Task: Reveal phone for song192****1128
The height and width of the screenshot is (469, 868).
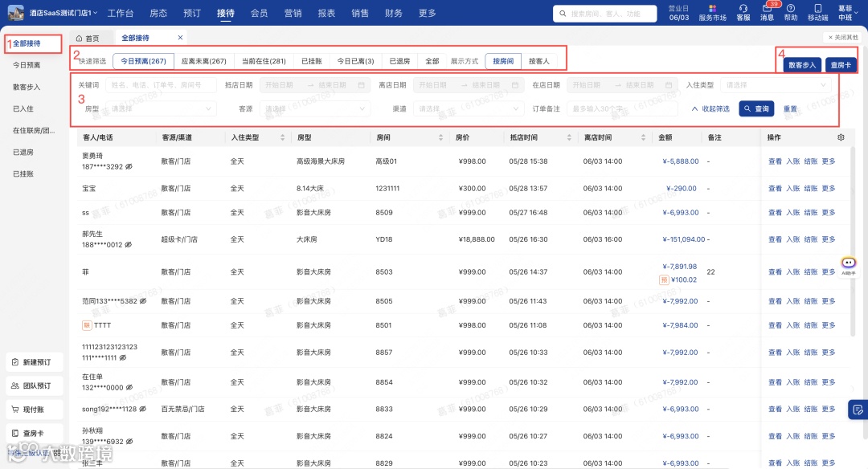Action: pyautogui.click(x=142, y=409)
